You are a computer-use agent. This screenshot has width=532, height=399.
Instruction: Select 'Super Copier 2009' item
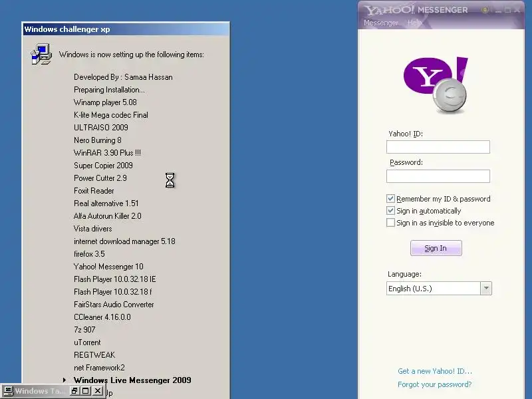tap(103, 165)
